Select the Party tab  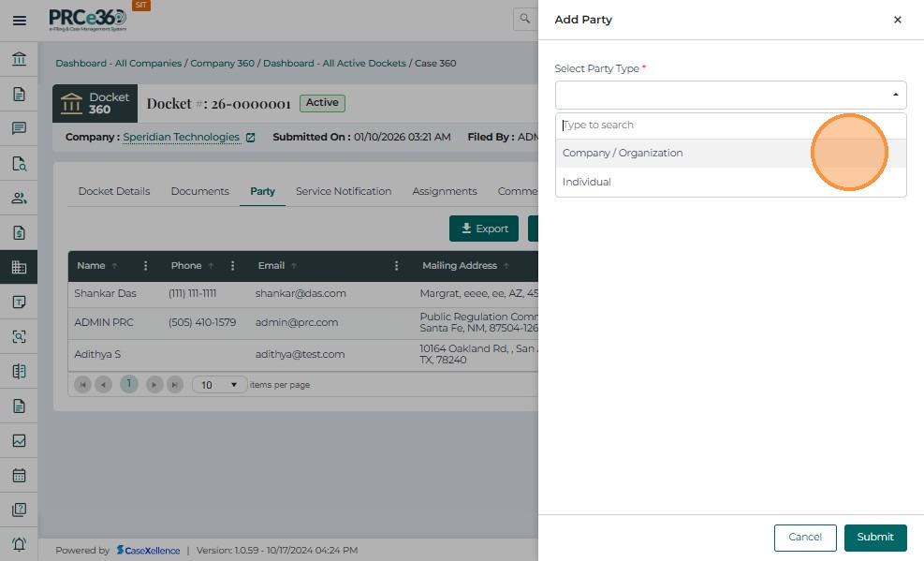[262, 191]
